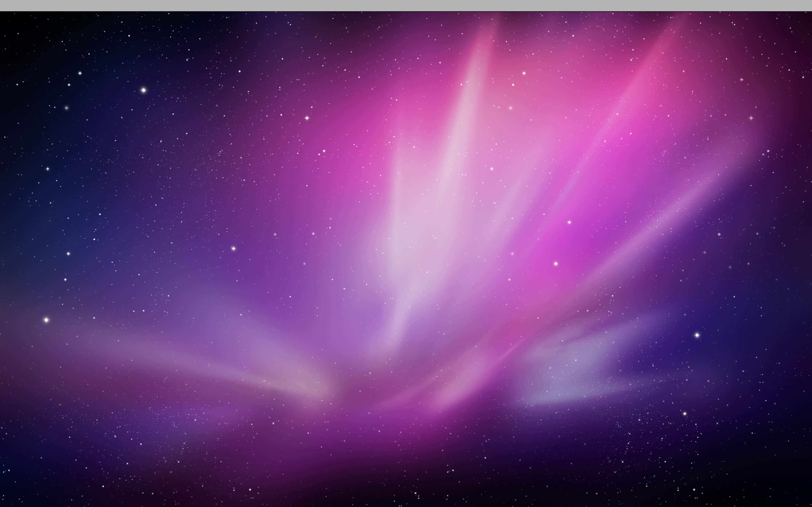Click the bright star near the left edge
This screenshot has height=507, width=812.
pos(46,320)
